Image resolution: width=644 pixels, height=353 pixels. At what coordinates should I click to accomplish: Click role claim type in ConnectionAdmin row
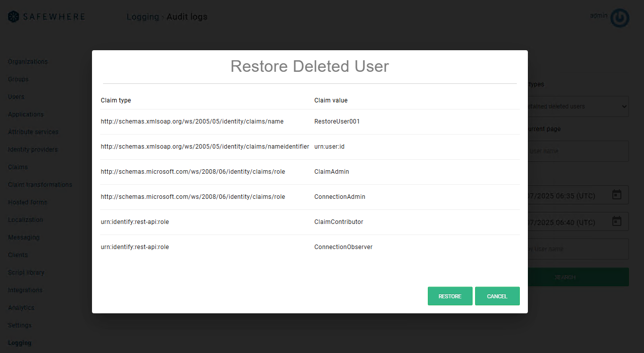coord(193,197)
